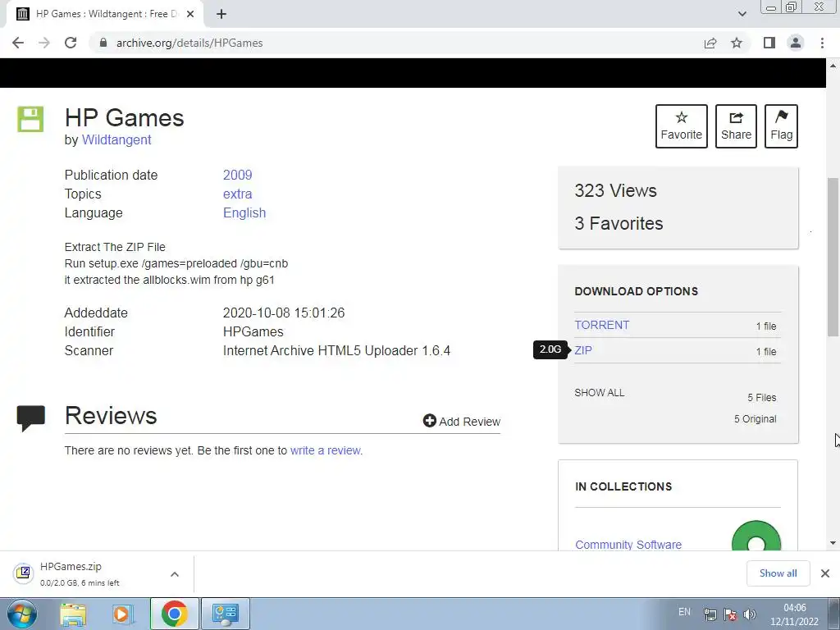Open the Community Software collection link
This screenshot has width=840, height=630.
pos(628,545)
